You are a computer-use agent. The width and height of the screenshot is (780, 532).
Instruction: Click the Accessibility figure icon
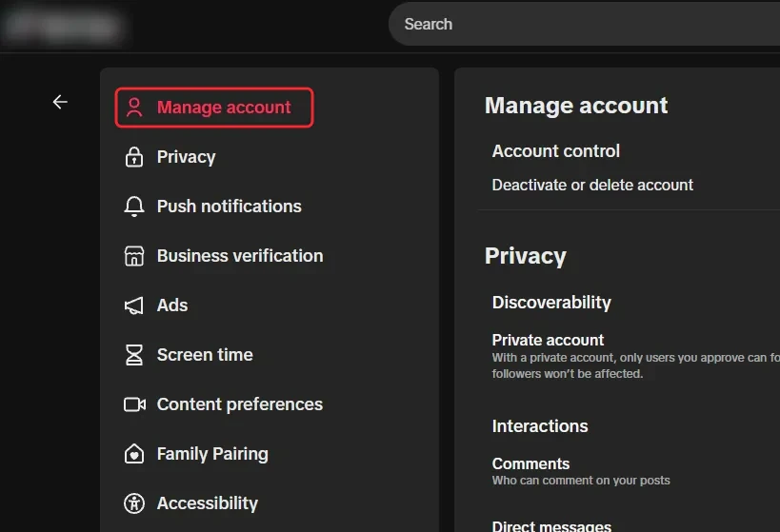tap(134, 503)
